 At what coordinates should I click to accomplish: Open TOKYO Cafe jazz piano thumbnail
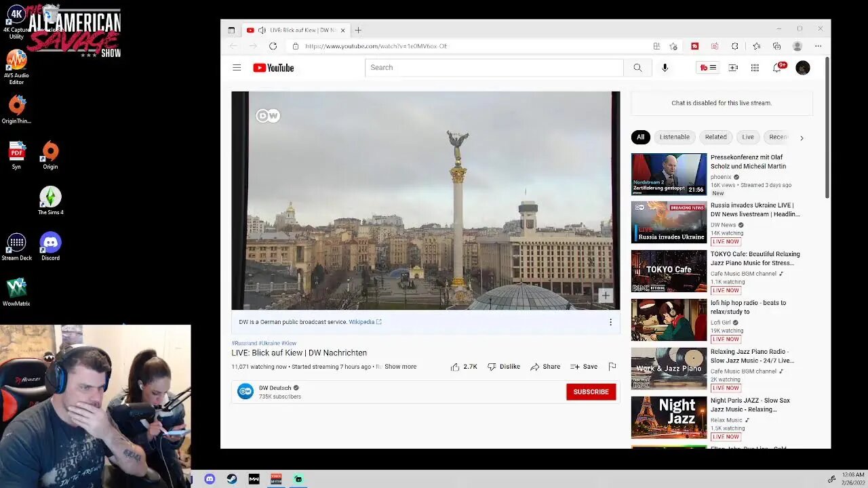click(x=669, y=271)
